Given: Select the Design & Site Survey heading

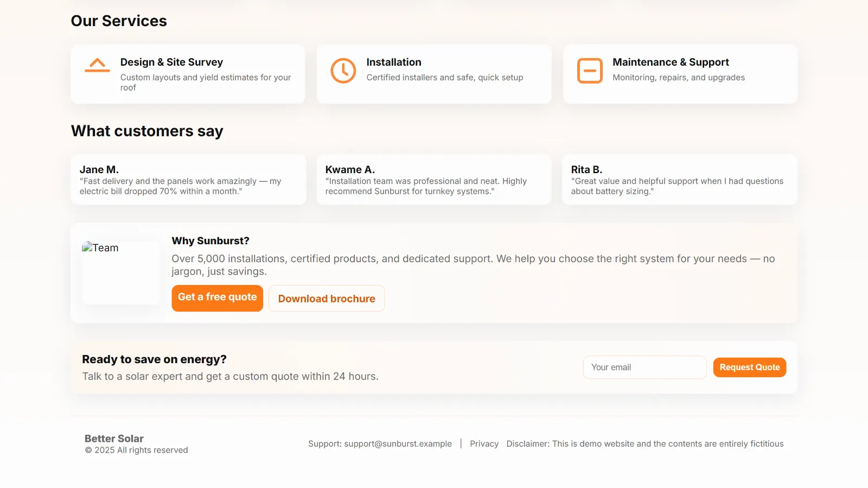Looking at the screenshot, I should [171, 62].
